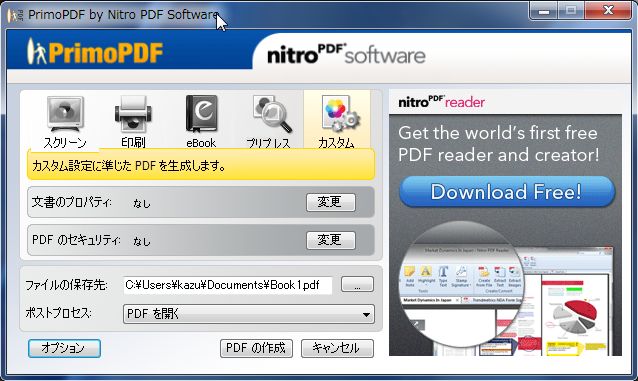Click the Download Free! banner button
The image size is (638, 381).
coord(507,192)
